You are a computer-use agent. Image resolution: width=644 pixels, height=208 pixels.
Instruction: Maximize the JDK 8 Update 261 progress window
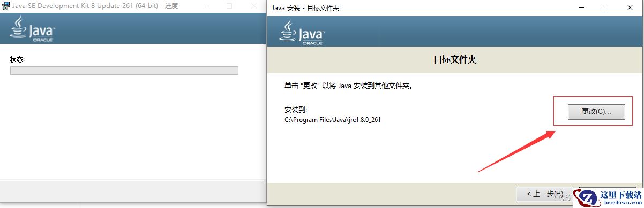tap(229, 6)
